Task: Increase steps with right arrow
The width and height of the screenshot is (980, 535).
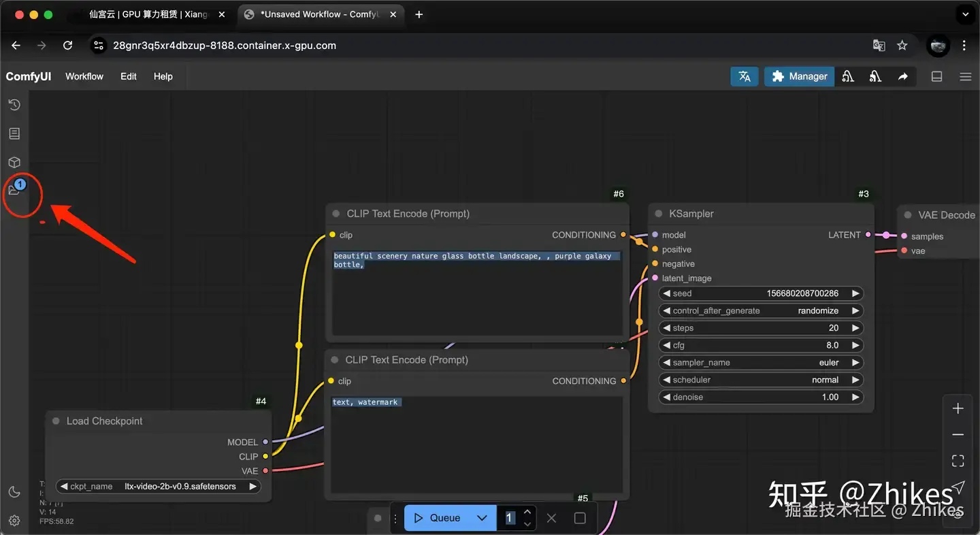Action: 855,328
